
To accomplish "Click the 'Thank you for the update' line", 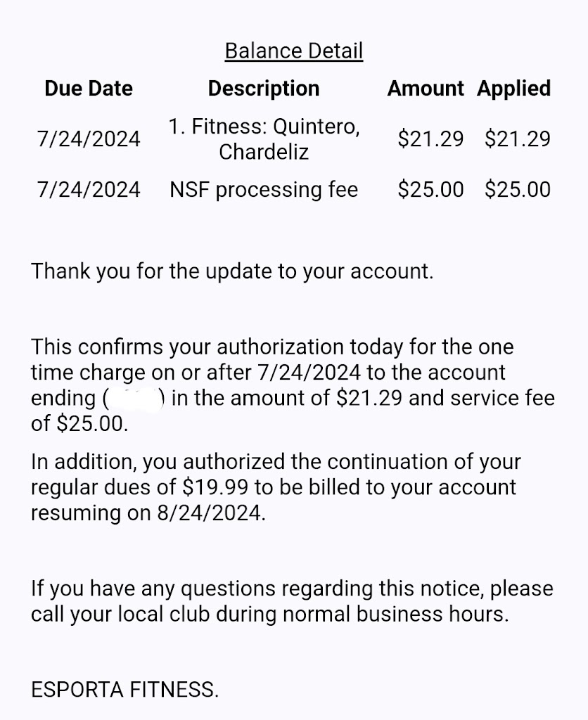I will pyautogui.click(x=232, y=271).
